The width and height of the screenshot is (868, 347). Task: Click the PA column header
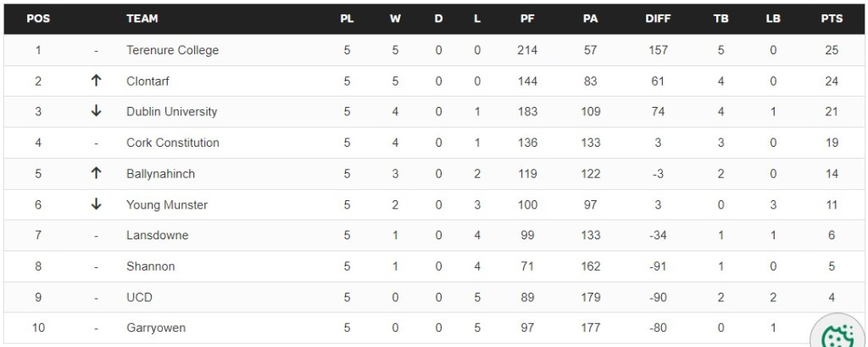click(591, 19)
